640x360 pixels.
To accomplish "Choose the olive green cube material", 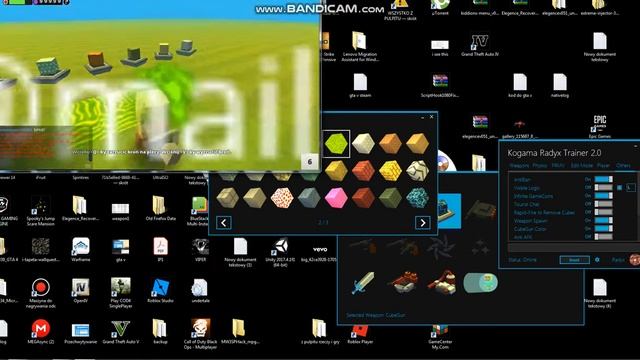I will tap(390, 198).
